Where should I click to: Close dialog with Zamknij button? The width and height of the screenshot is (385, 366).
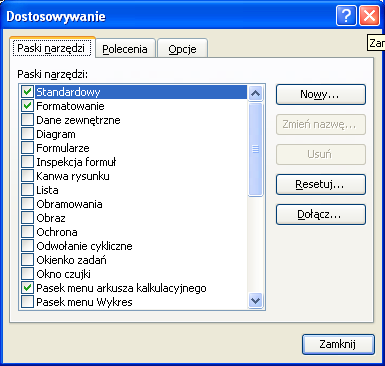tap(338, 344)
